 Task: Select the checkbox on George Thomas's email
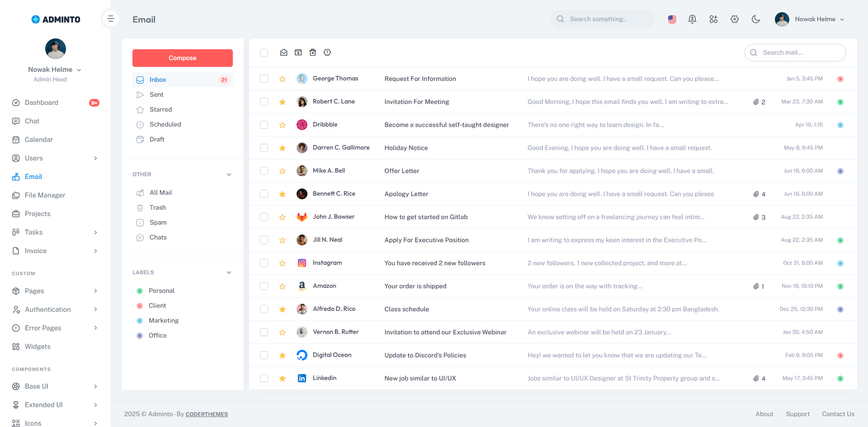tap(264, 78)
